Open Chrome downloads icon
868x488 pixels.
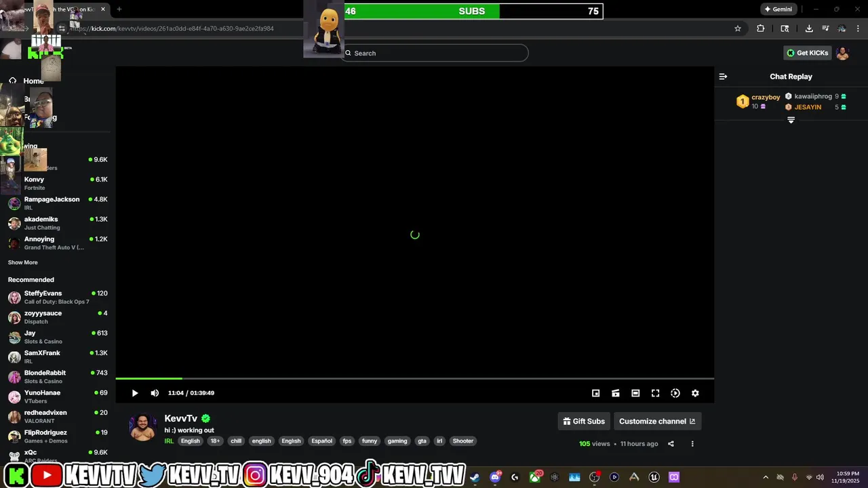(809, 28)
